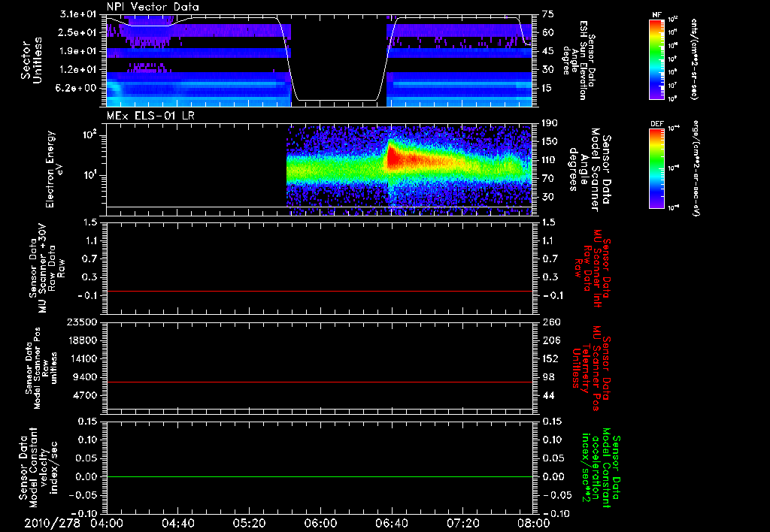
Task: Click the 'Electron Energy eV' axis title
Action: 53,169
